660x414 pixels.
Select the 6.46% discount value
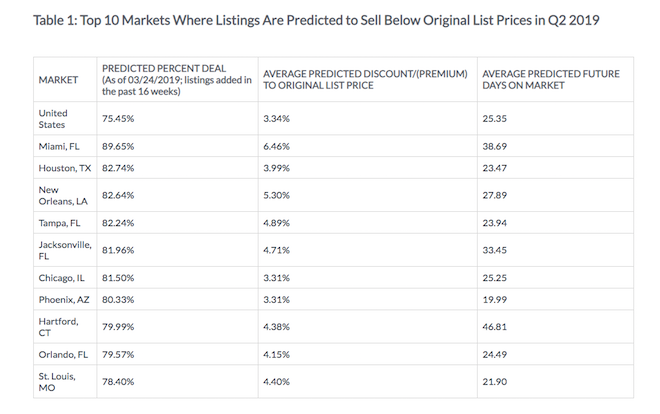(276, 146)
